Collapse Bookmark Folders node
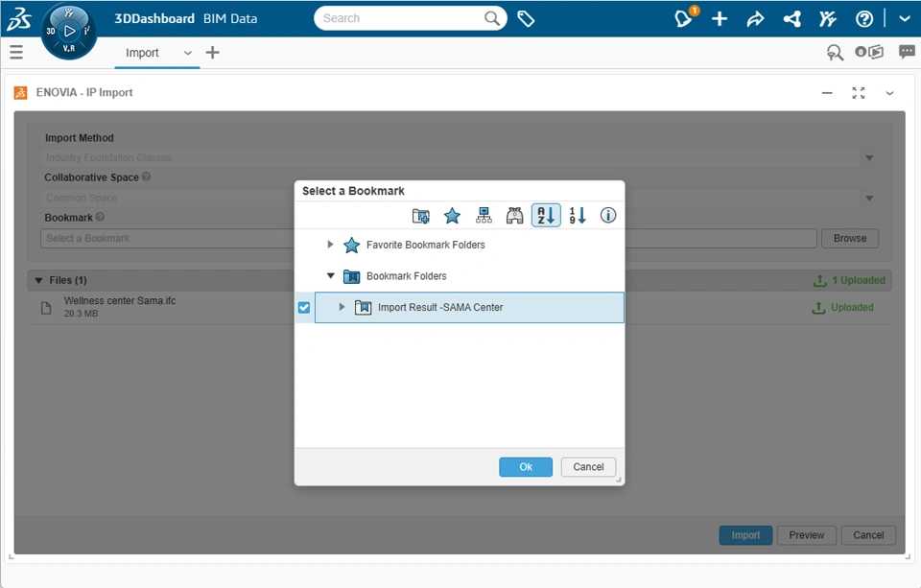Screen dimensions: 921x588 tap(331, 275)
